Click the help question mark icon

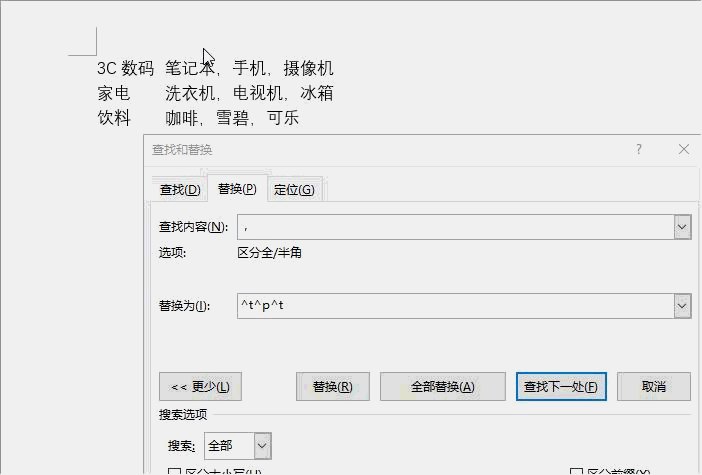(639, 149)
